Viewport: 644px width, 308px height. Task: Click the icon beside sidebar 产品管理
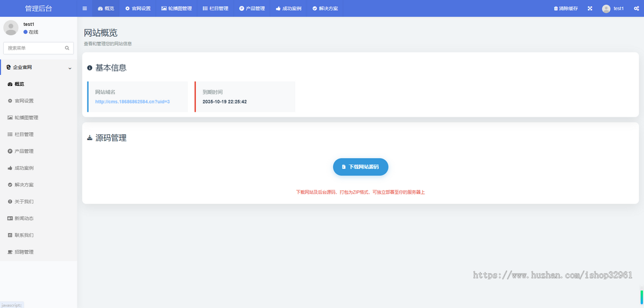pos(10,151)
